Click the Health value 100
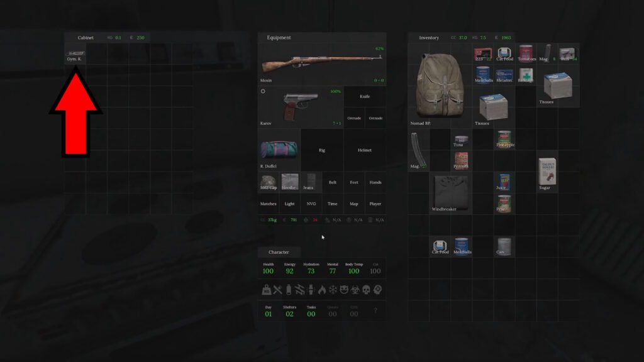644x362 pixels. 268,271
